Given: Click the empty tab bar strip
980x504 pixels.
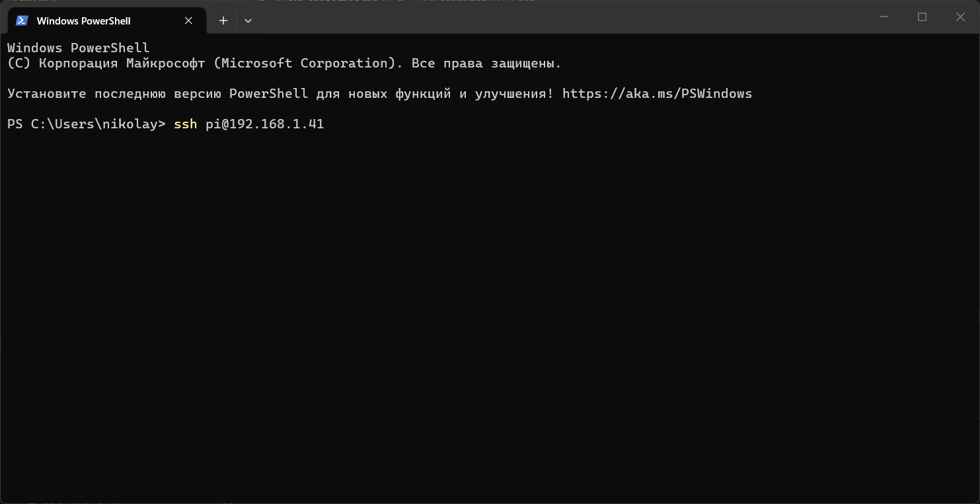Looking at the screenshot, I should coord(529,21).
